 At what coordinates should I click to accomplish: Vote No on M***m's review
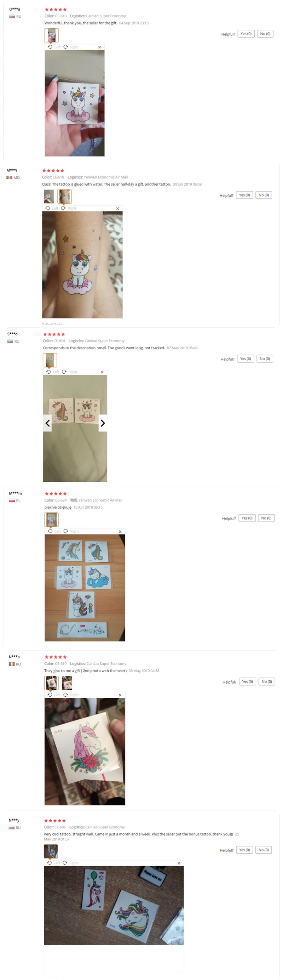(266, 518)
